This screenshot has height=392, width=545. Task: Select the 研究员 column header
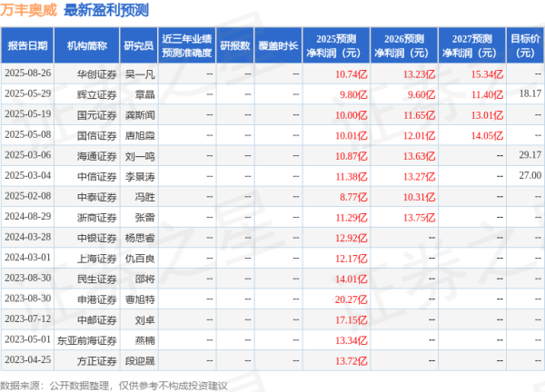click(139, 45)
